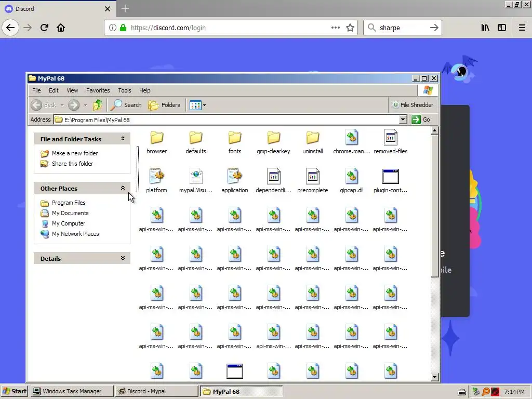Open the page actions three-dot menu

[x=336, y=28]
